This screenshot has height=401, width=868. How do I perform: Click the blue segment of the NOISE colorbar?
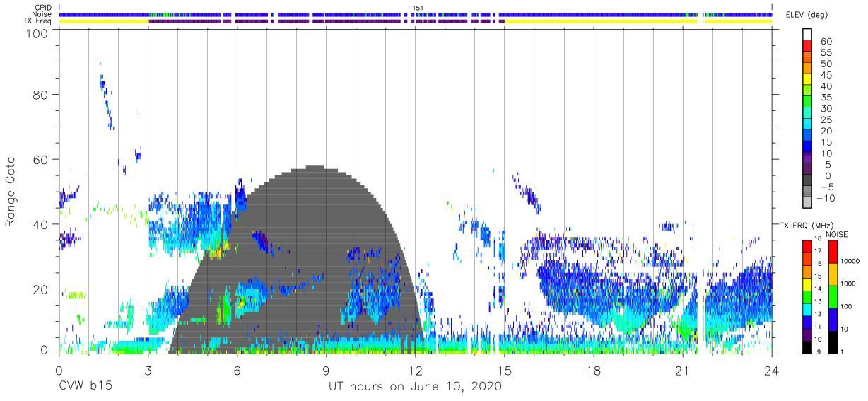point(833,319)
